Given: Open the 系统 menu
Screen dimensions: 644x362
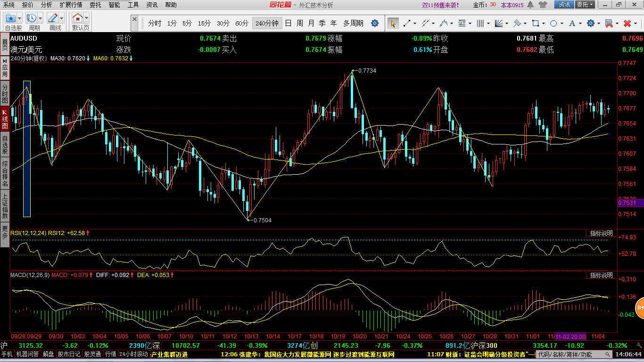Looking at the screenshot, I should pos(9,5).
